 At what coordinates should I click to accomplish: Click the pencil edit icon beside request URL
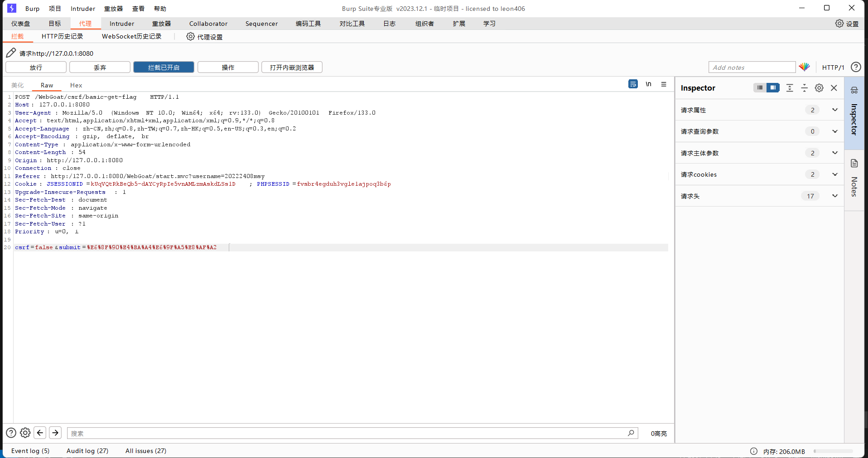tap(11, 53)
